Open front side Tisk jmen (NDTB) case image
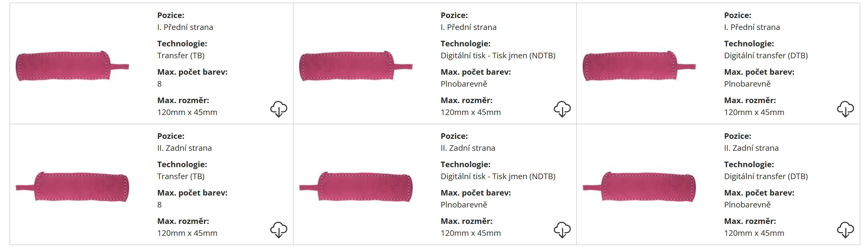The height and width of the screenshot is (248, 868). click(x=356, y=66)
